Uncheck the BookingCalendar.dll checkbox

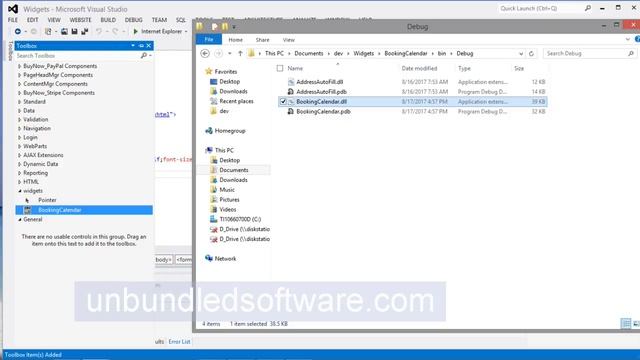[283, 101]
